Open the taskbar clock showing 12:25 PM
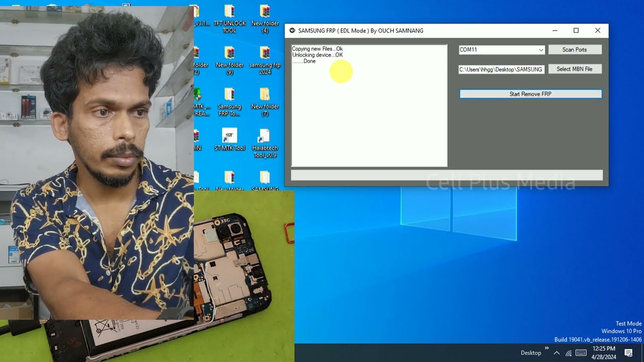 [604, 352]
